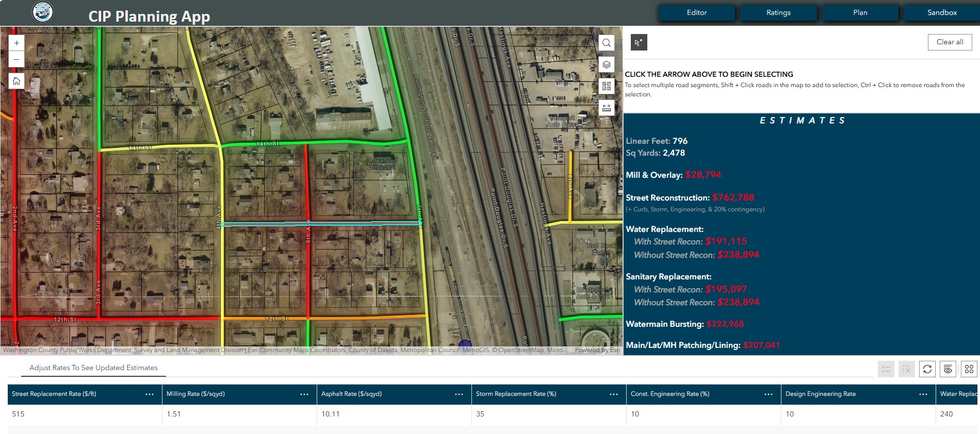
Task: Open Design Engineering Rate column options
Action: pyautogui.click(x=923, y=394)
